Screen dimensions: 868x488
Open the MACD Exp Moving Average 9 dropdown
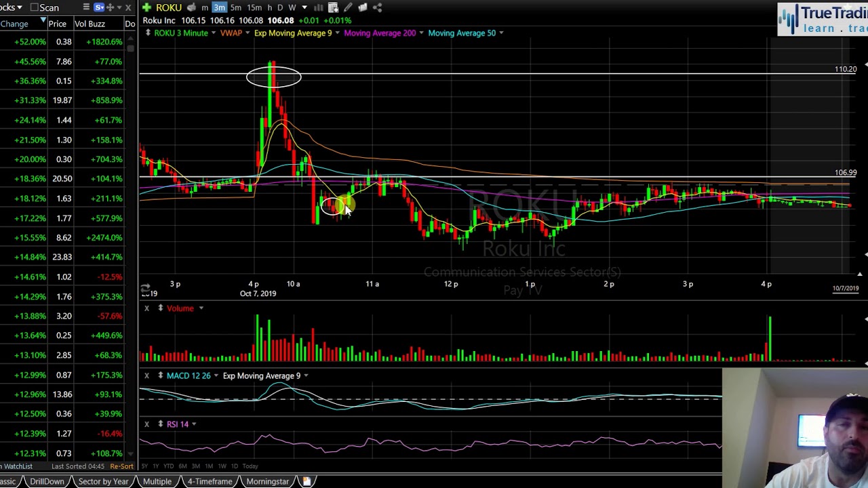[306, 375]
